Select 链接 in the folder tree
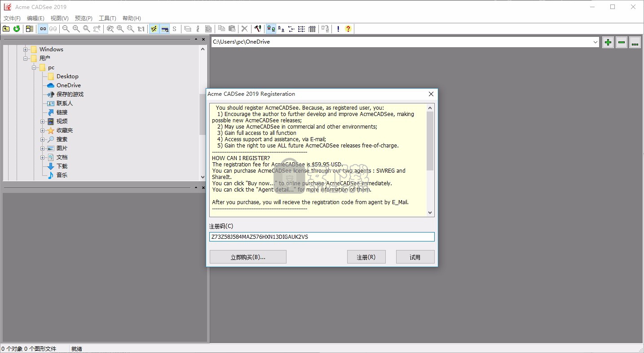The width and height of the screenshot is (644, 353). pos(62,112)
